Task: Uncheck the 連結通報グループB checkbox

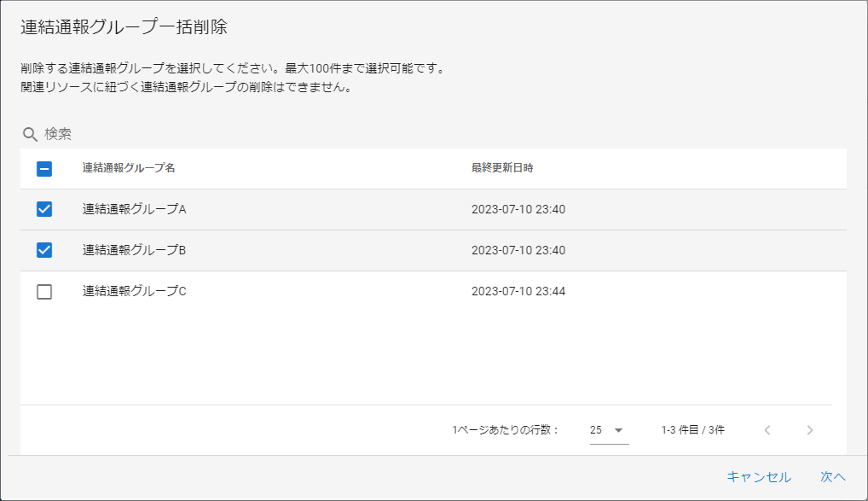Action: click(x=44, y=250)
